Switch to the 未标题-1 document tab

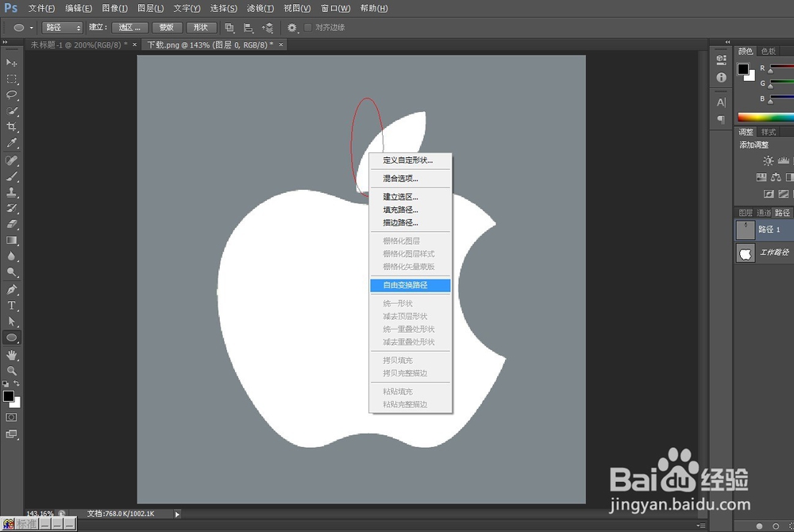(79, 44)
